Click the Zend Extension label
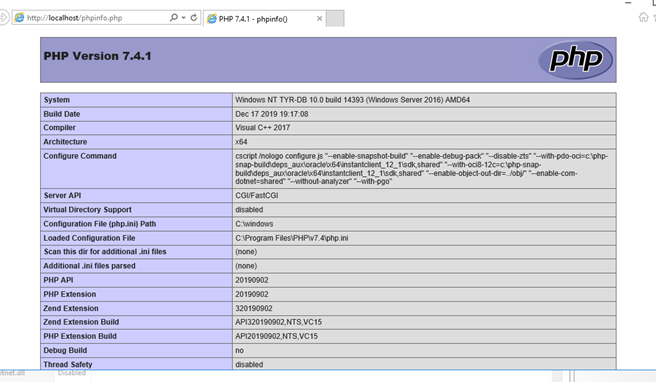Image resolution: width=656 pixels, height=382 pixels. coord(71,308)
